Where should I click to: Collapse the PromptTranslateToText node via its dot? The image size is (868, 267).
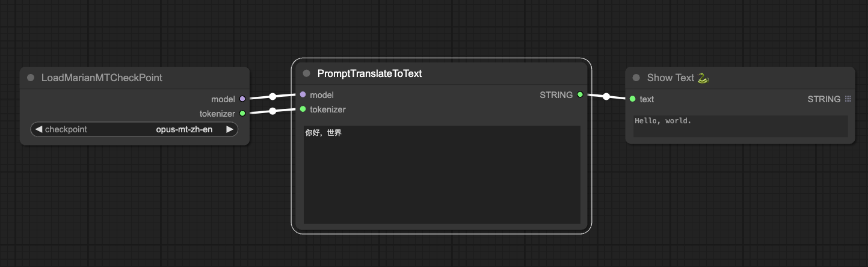tap(306, 73)
